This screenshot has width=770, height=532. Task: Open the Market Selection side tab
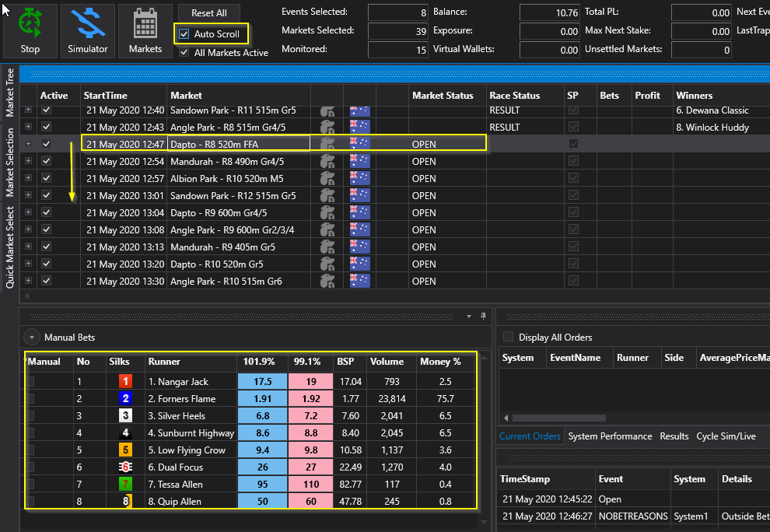10,163
